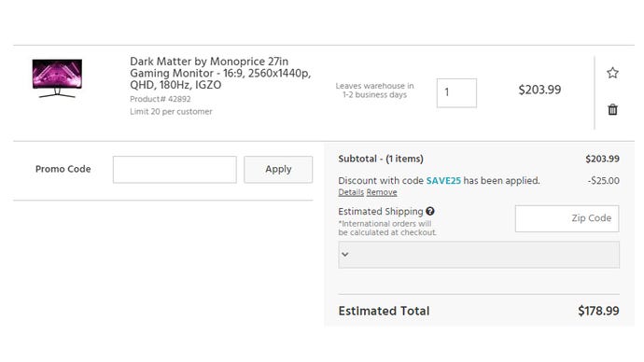Select the SAVE25 code text
The image size is (644, 362).
point(443,181)
